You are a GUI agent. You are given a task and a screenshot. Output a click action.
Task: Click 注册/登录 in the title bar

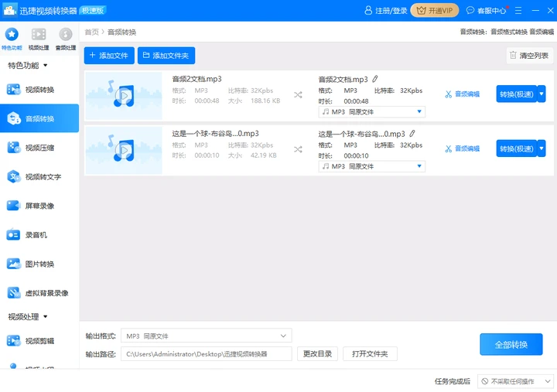point(385,11)
